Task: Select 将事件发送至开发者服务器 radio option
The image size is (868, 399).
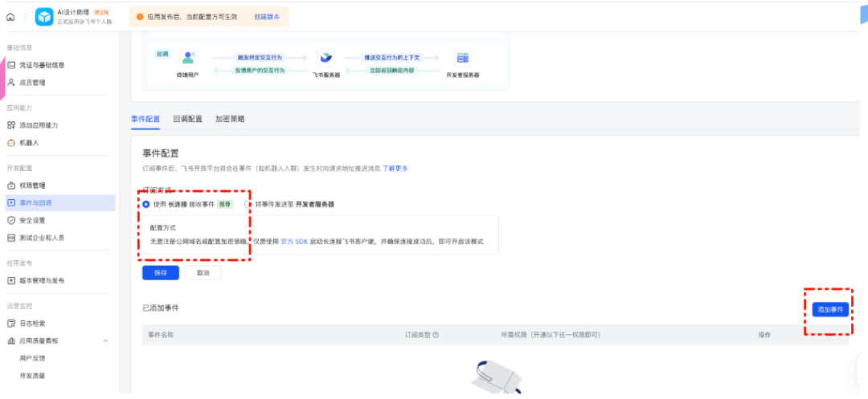Action: coord(248,204)
